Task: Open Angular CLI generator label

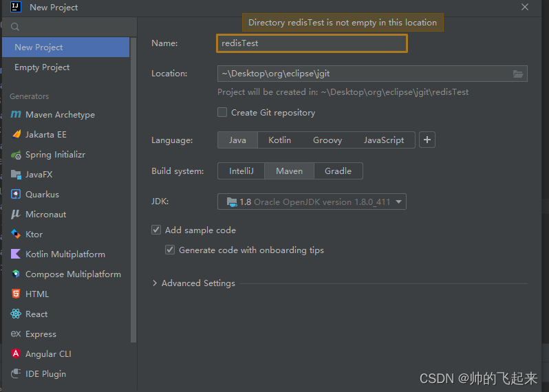Action: coord(48,354)
